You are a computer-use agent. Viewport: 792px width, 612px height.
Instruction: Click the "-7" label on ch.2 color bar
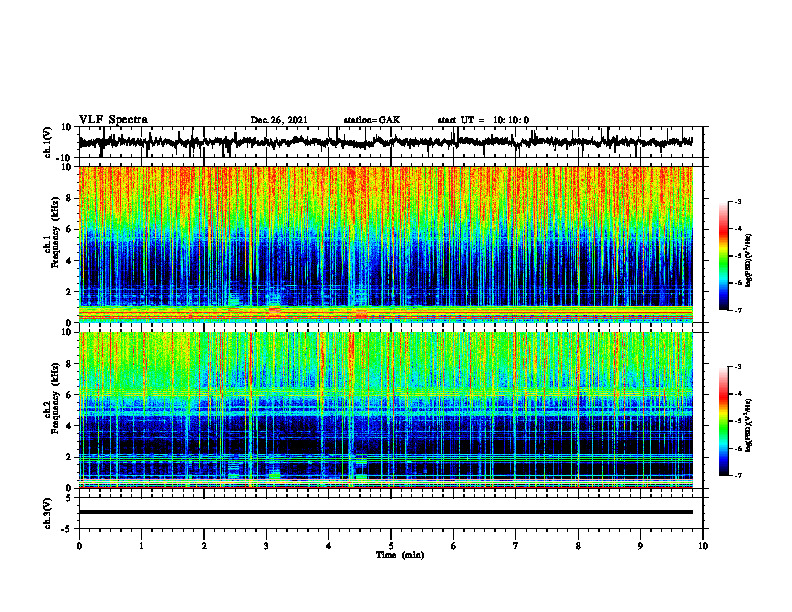coord(737,476)
